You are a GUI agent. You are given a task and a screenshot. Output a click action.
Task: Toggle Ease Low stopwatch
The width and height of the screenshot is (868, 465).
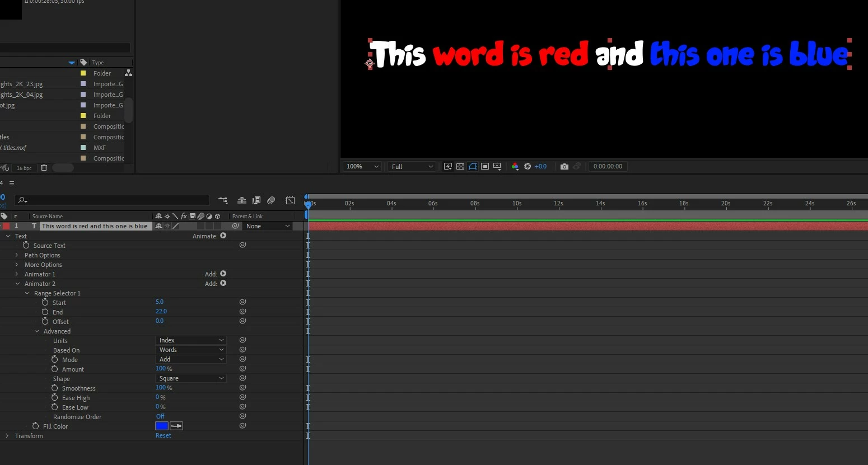coord(55,407)
